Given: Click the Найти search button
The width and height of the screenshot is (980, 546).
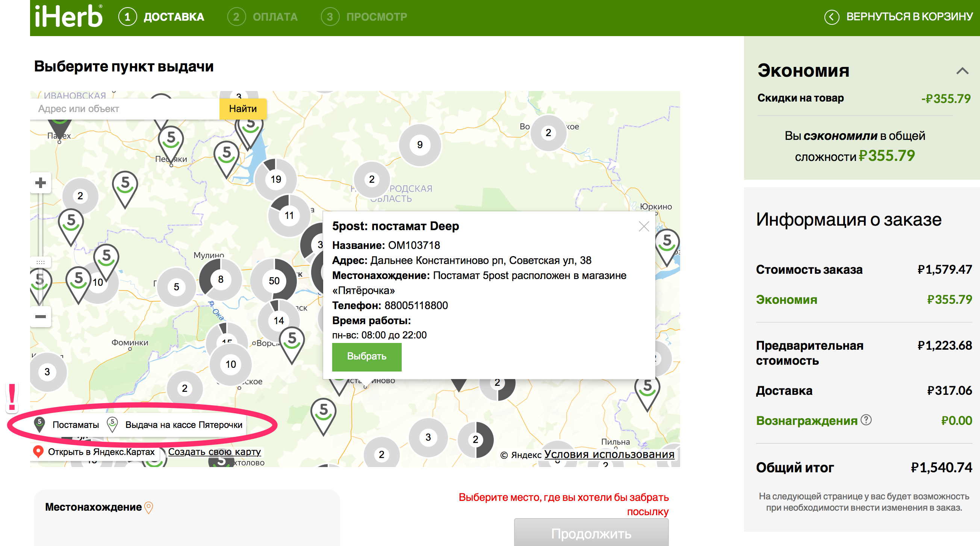Looking at the screenshot, I should 243,109.
